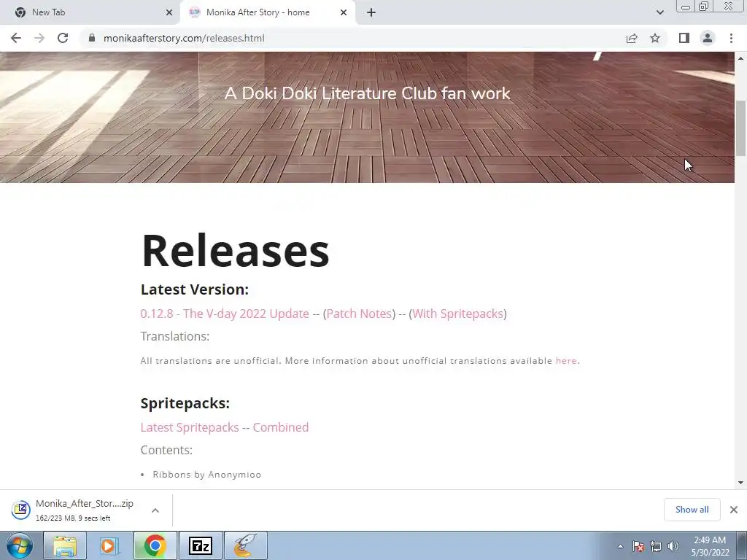Close the downloads bar

[x=734, y=510]
